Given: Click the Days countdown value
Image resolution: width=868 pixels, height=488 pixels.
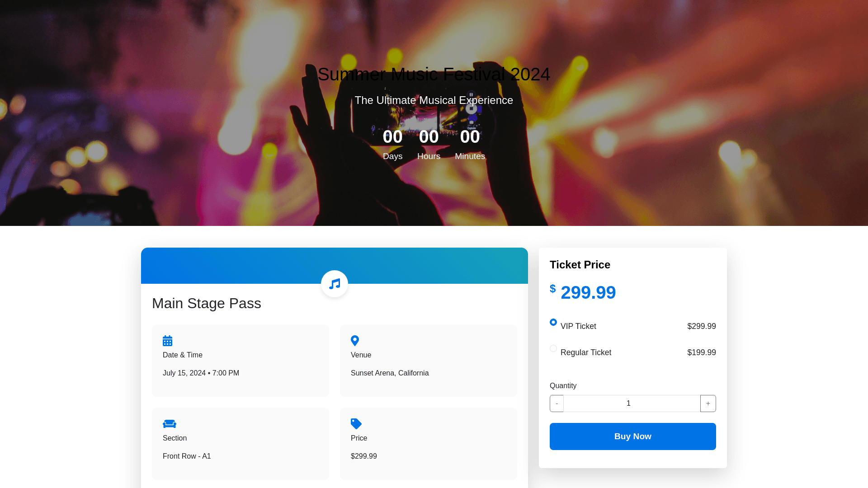Looking at the screenshot, I should (x=392, y=137).
